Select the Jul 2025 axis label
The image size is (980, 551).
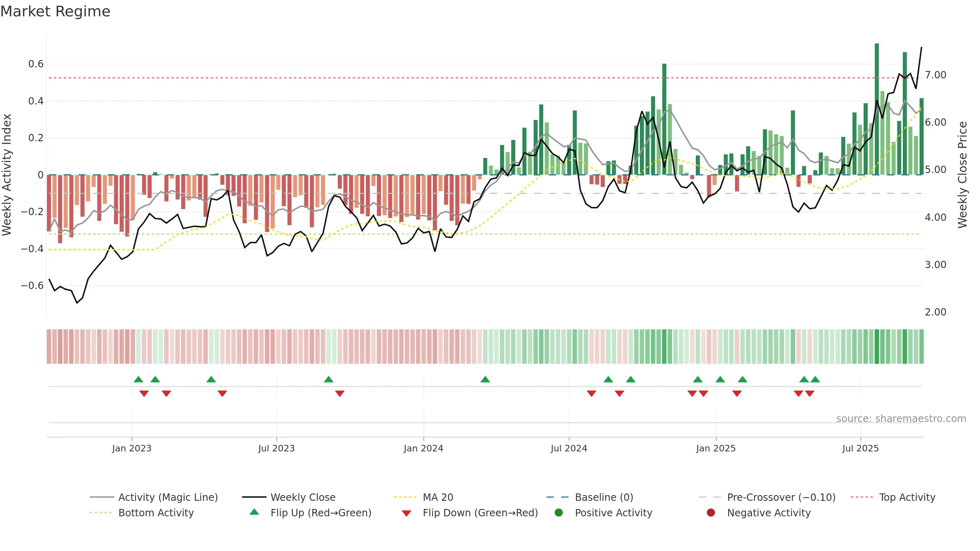860,448
